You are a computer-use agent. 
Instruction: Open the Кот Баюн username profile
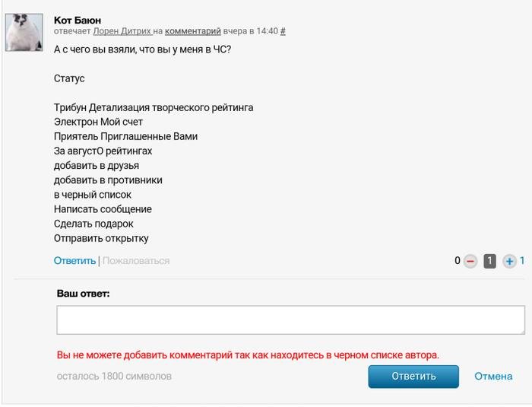tap(78, 19)
